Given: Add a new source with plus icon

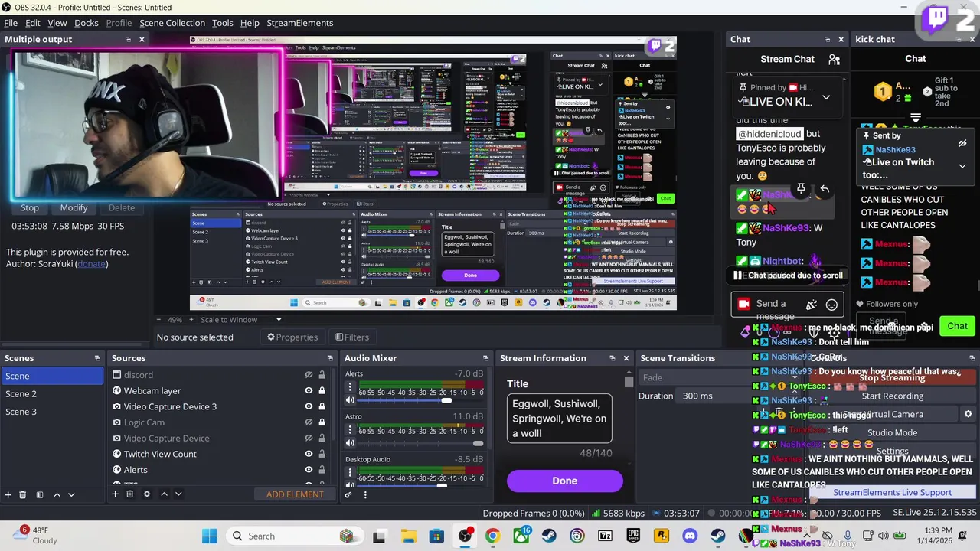Looking at the screenshot, I should pos(115,494).
